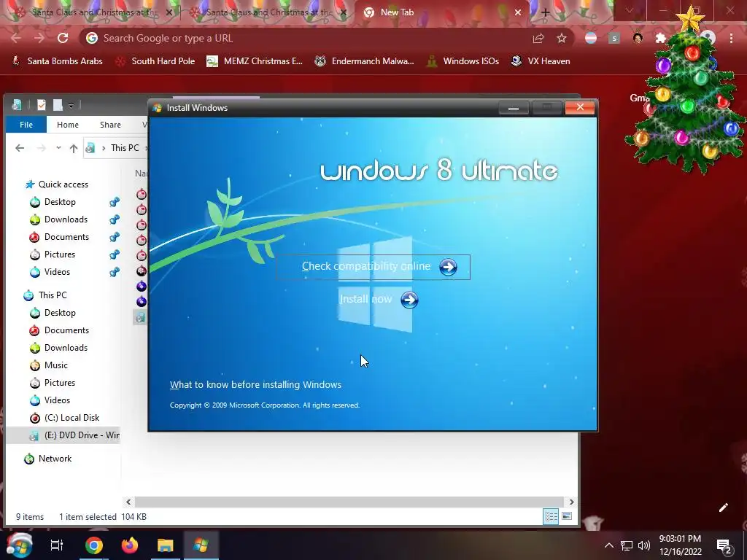This screenshot has width=747, height=560.
Task: Open Chrome three-dot menu
Action: [731, 38]
